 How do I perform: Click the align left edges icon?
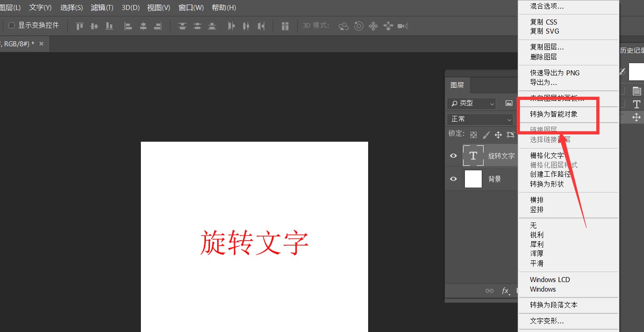coord(127,26)
